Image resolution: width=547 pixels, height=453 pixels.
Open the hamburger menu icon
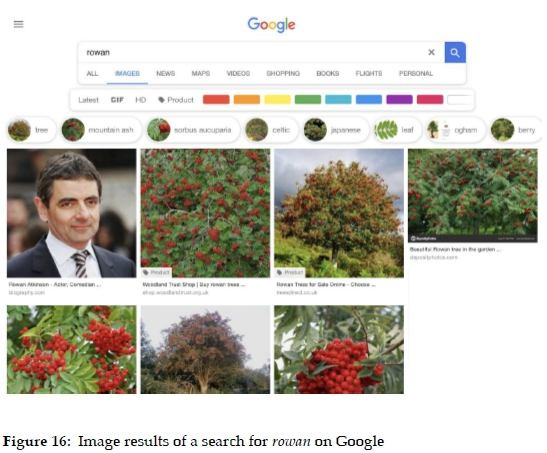click(x=18, y=24)
